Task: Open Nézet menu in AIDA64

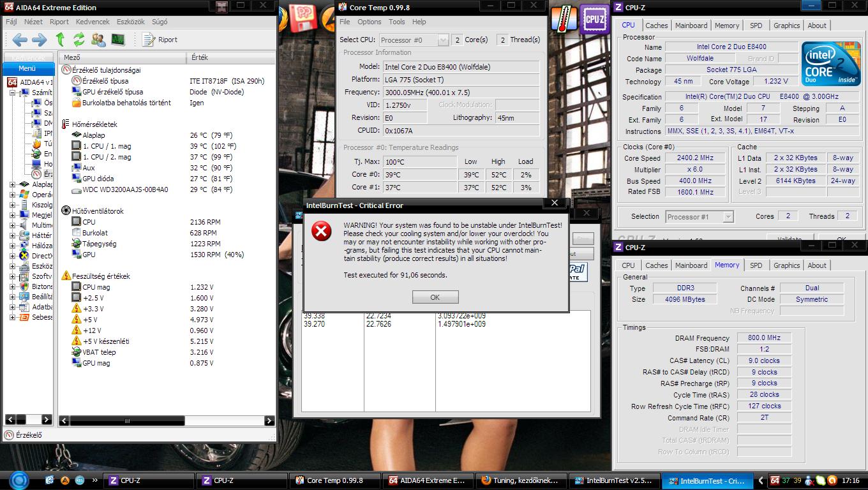Action: (x=33, y=22)
